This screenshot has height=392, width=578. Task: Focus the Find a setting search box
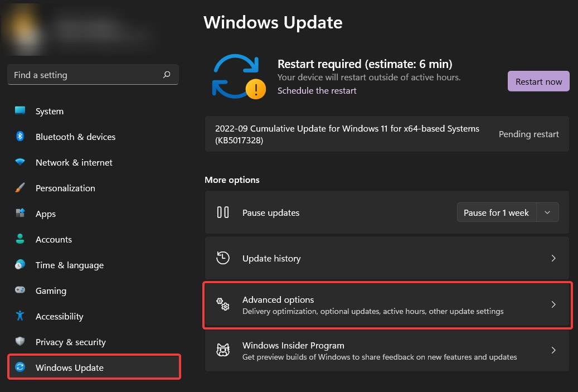pyautogui.click(x=93, y=75)
